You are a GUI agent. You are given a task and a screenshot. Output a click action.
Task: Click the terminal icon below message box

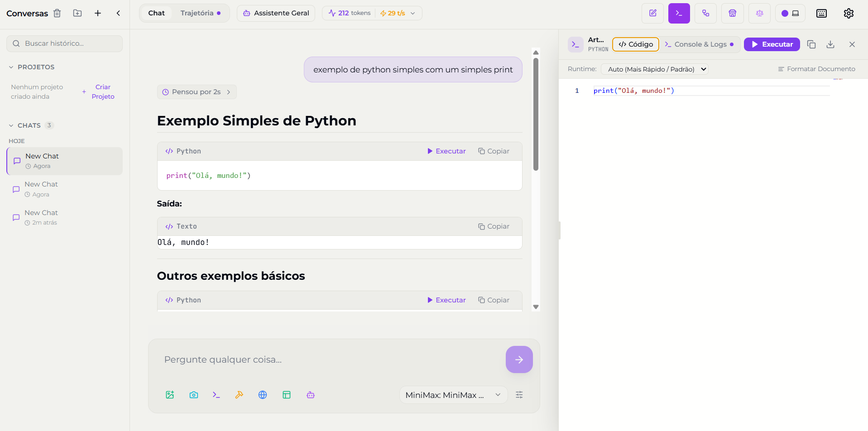(216, 395)
